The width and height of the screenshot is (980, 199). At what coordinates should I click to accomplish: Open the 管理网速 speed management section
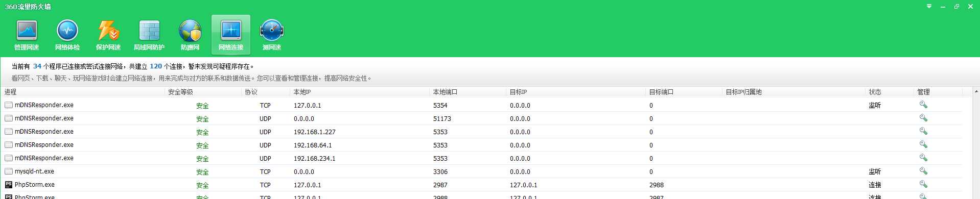point(27,35)
